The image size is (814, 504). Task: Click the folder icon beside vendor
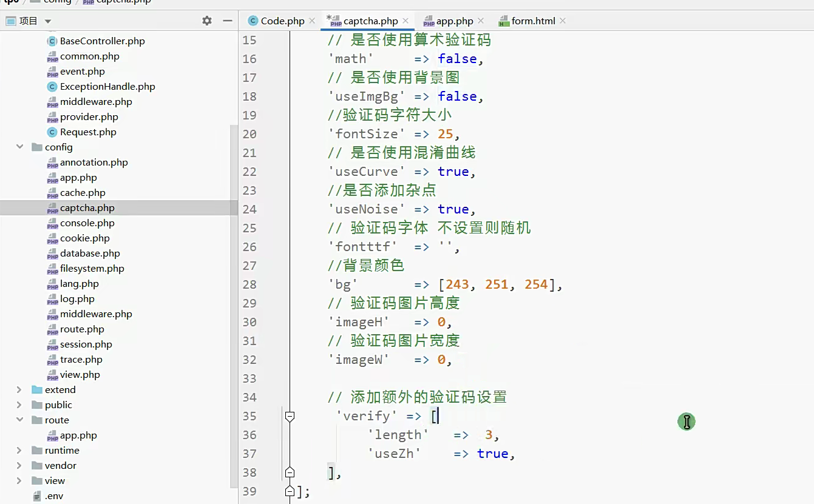[x=36, y=465]
